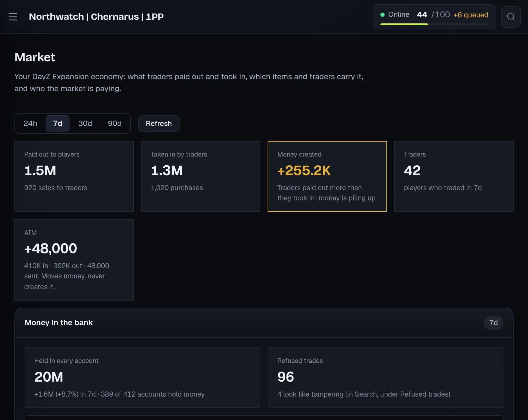Click the server title Northwatch | Chernarus | 1PP
Image resolution: width=528 pixels, height=420 pixels.
[96, 16]
